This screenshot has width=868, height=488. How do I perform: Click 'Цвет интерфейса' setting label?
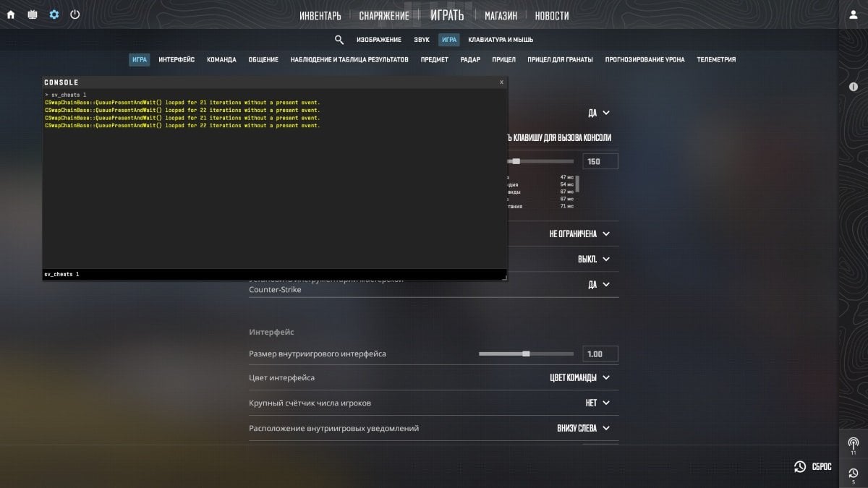[281, 377]
